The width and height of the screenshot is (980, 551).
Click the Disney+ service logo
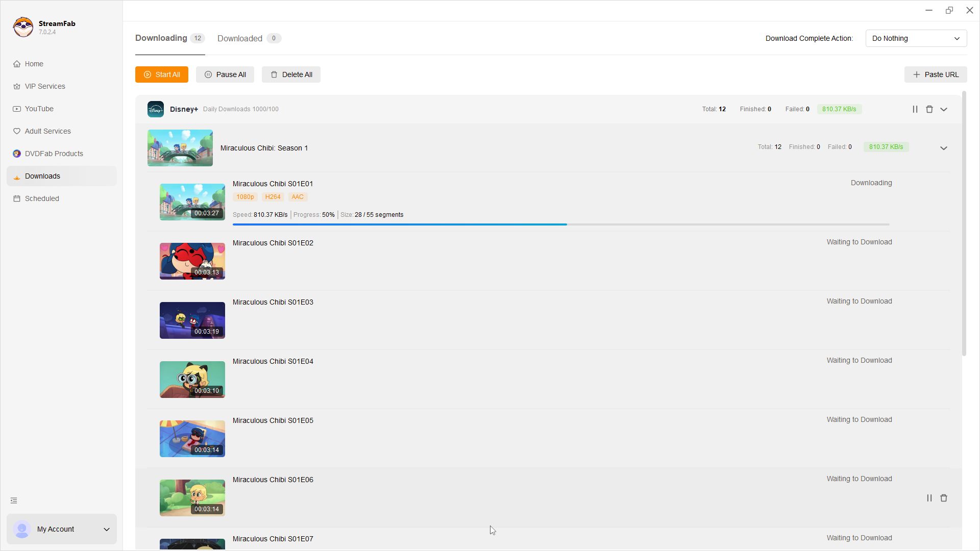click(x=156, y=109)
